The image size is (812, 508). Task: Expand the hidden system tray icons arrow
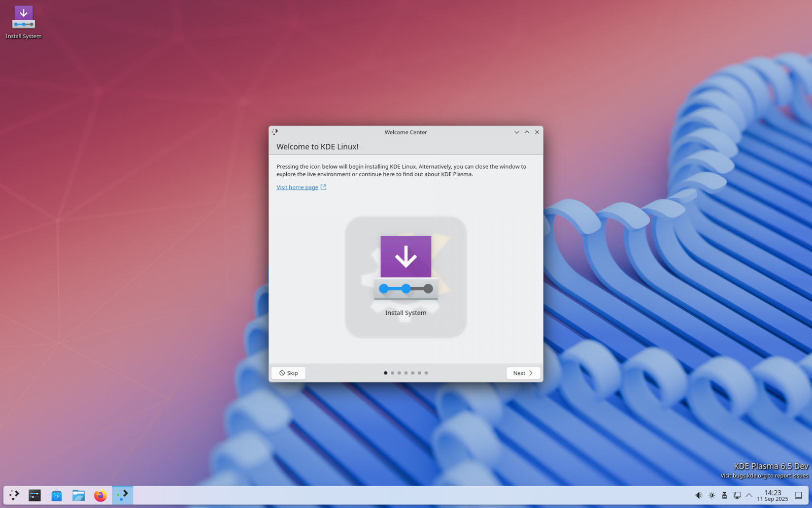pos(749,495)
